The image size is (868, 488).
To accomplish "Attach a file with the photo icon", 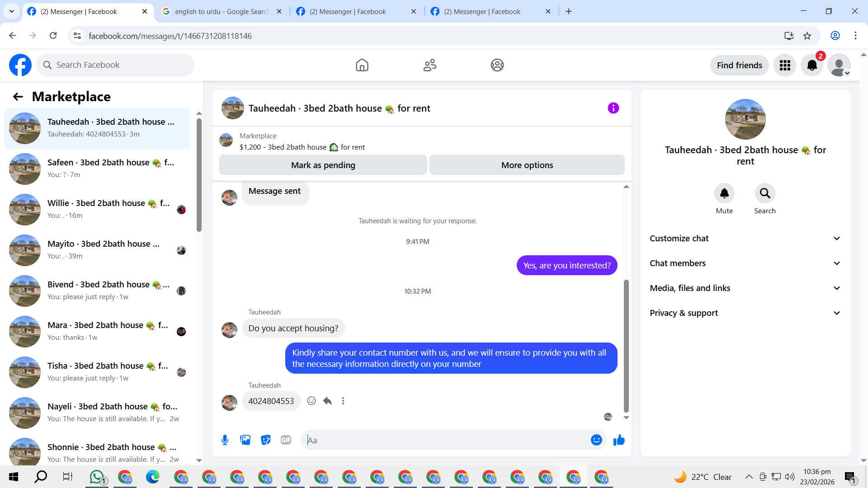I will pyautogui.click(x=245, y=440).
